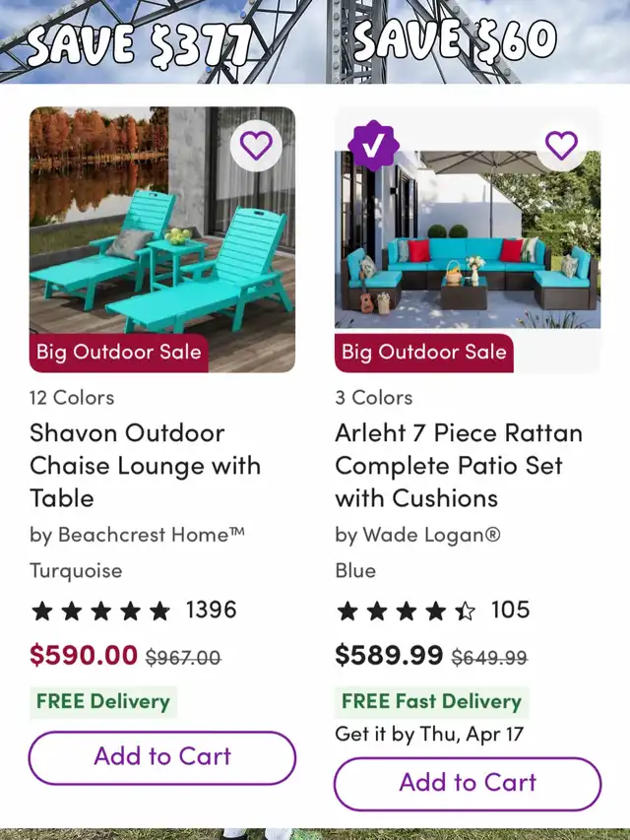Open the 1396 reviews star rating
The height and width of the screenshot is (840, 630).
[x=133, y=611]
